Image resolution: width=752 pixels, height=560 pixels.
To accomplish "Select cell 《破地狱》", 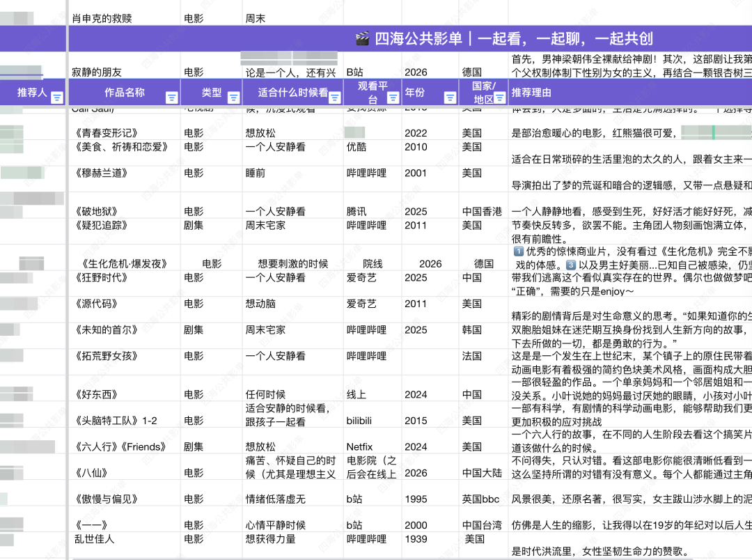I will (x=124, y=205).
